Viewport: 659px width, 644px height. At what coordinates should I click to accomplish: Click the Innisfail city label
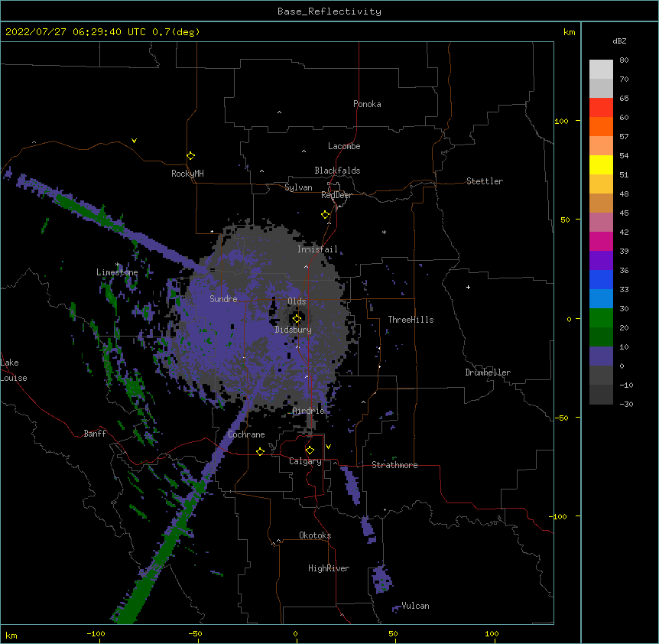click(317, 249)
